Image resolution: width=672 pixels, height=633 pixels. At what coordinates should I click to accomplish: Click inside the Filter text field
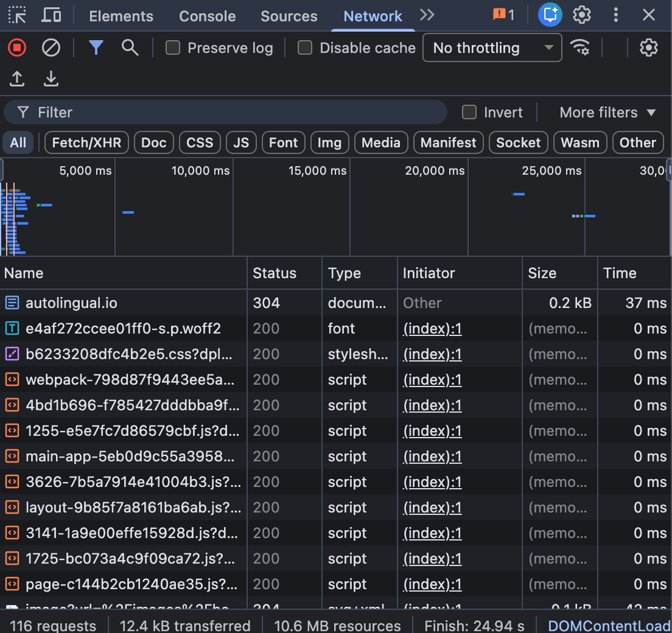[x=225, y=112]
